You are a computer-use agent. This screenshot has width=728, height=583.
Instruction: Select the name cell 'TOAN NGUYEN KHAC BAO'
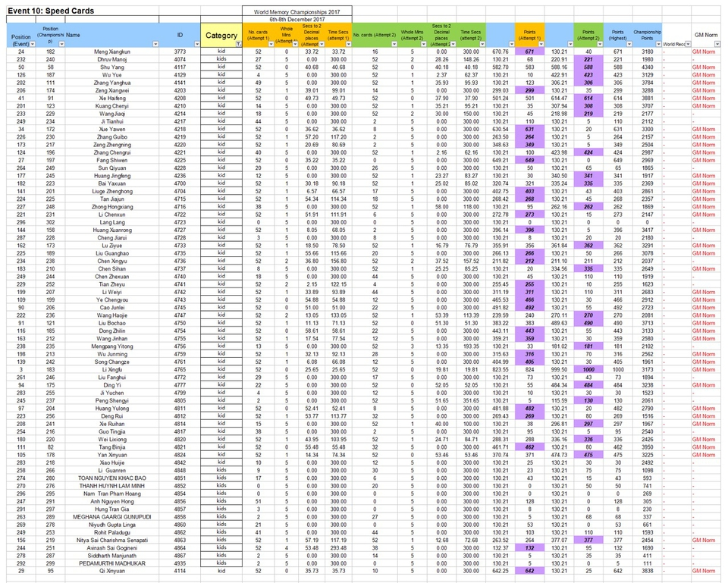tap(112, 478)
